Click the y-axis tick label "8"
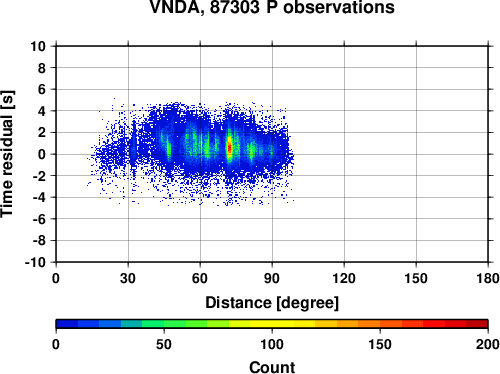This screenshot has height=374, width=500. (41, 68)
